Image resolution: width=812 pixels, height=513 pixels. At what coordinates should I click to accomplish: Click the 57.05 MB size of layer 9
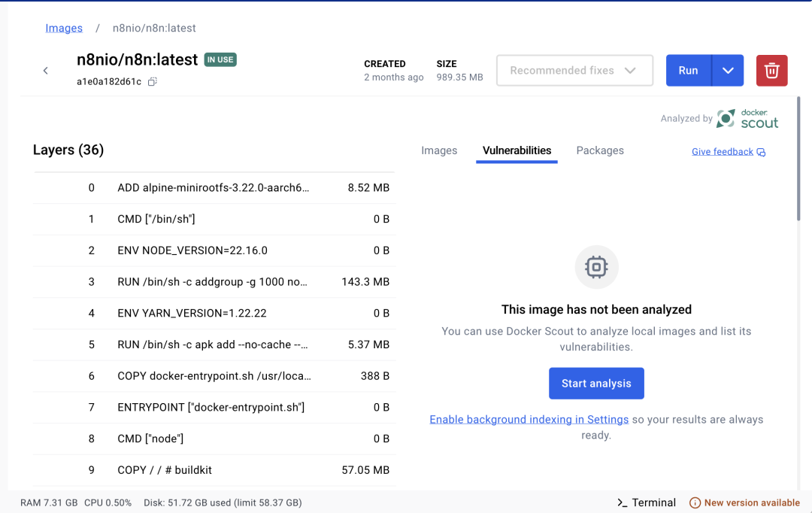click(x=365, y=470)
